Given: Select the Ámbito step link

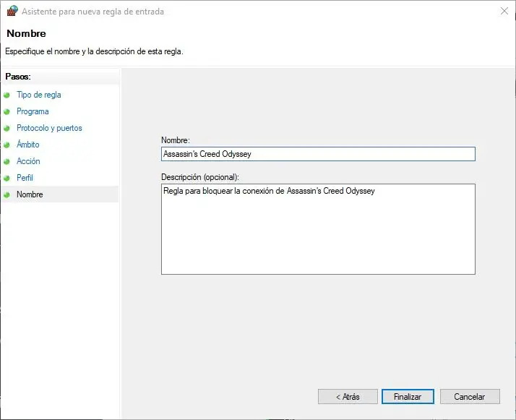Looking at the screenshot, I should 28,145.
